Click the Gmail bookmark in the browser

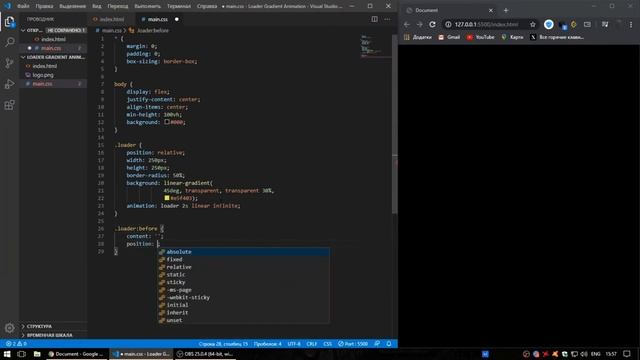click(x=449, y=37)
